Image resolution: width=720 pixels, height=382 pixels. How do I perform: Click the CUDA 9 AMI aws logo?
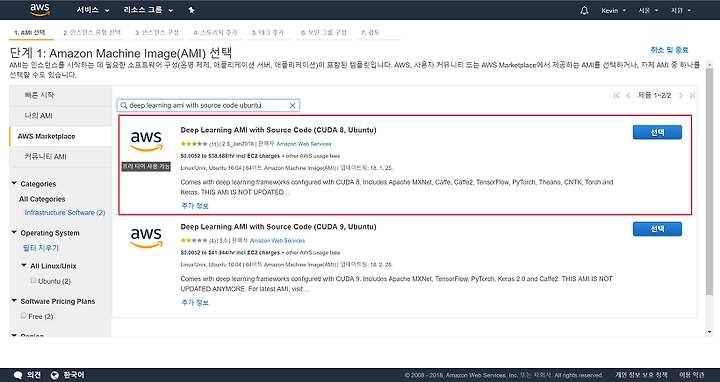pyautogui.click(x=146, y=238)
